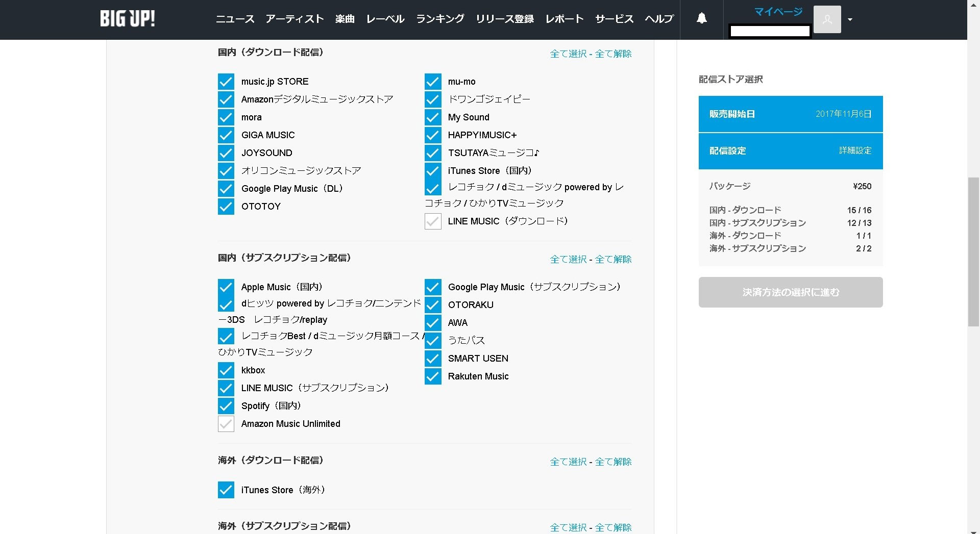Click 全て解除 for 海外サブスクリプション配信
980x534 pixels.
point(613,527)
